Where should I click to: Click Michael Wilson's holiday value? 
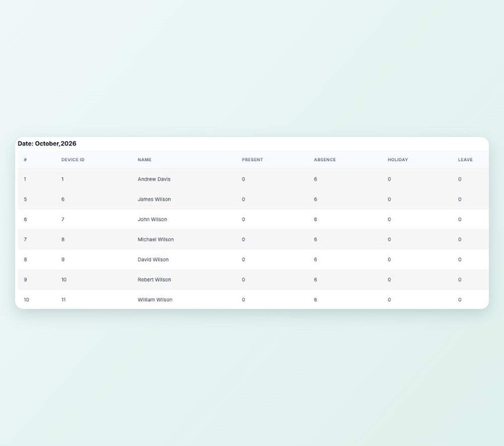click(x=389, y=239)
